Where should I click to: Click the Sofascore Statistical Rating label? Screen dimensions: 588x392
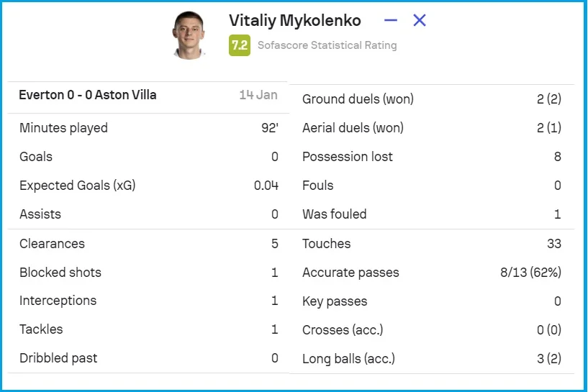[x=327, y=45]
